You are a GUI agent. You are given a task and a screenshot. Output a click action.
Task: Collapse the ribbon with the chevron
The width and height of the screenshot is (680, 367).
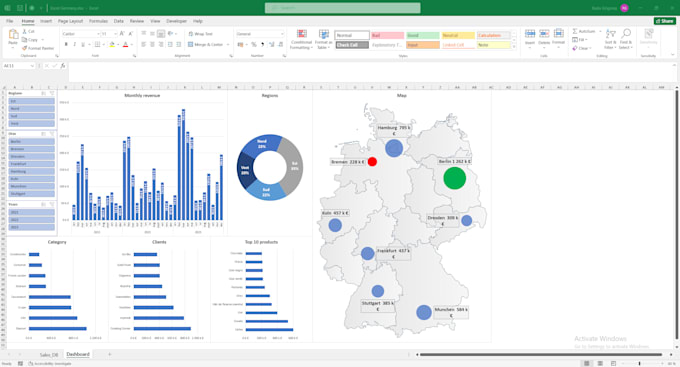click(x=673, y=55)
